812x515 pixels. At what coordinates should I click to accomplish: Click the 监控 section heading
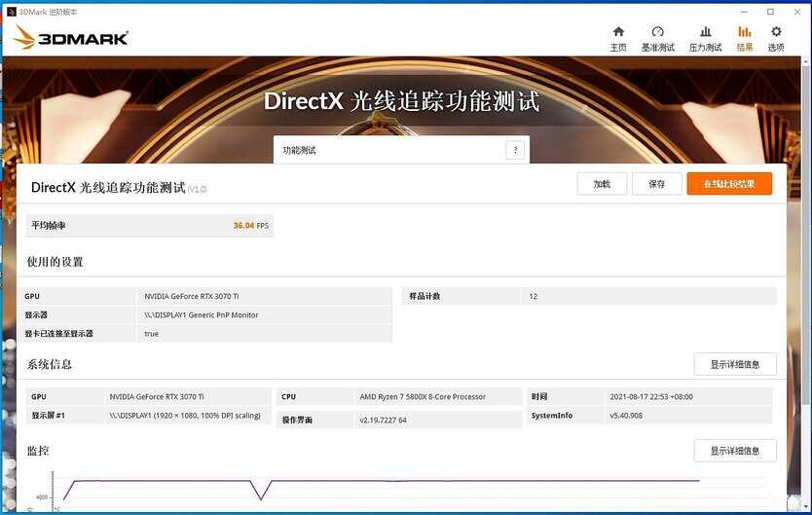(38, 451)
